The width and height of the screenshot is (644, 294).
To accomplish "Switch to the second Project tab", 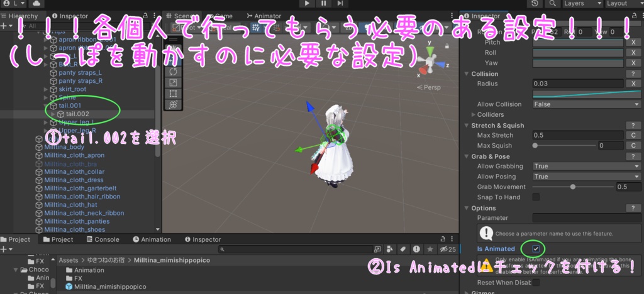I will [58, 239].
